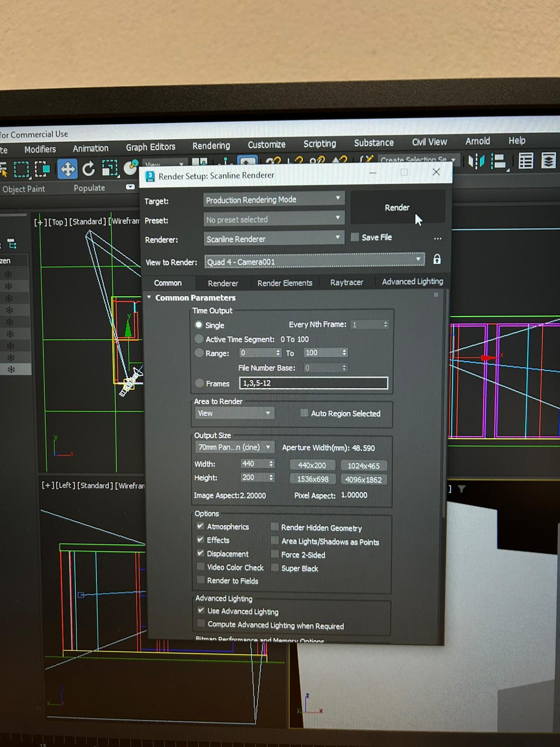Enable Render Hidden Geometry
This screenshot has height=747, width=560.
pyautogui.click(x=275, y=527)
